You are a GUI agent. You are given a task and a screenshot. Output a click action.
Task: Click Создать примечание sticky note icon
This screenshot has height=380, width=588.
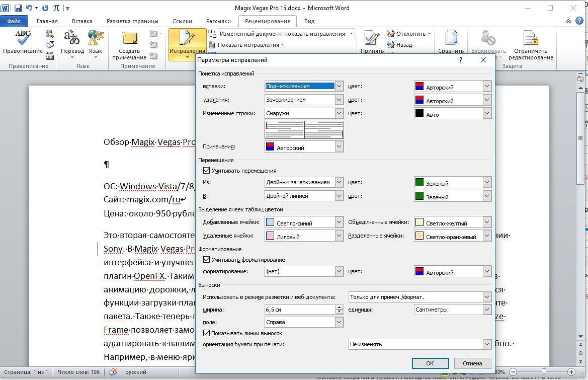[x=129, y=45]
